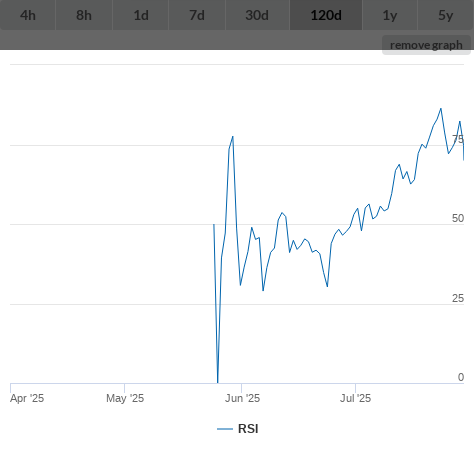This screenshot has width=474, height=455.
Task: Select the active 120d tab
Action: point(326,15)
